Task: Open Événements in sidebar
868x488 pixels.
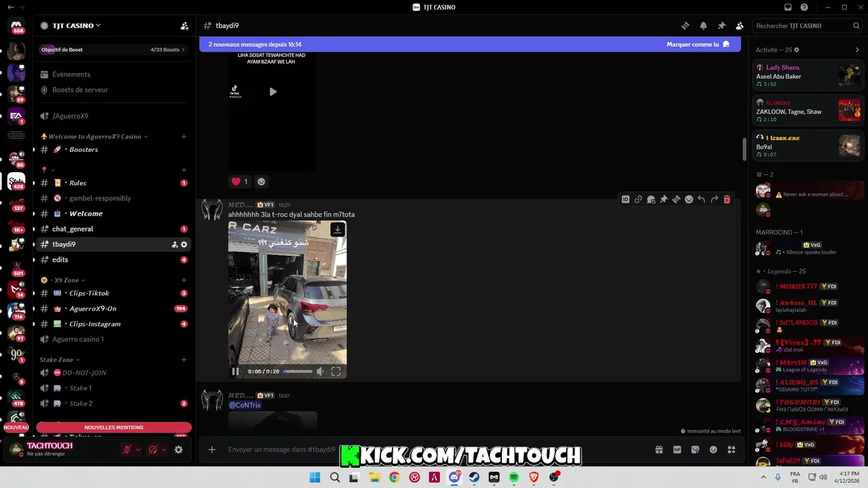Action: click(x=114, y=75)
